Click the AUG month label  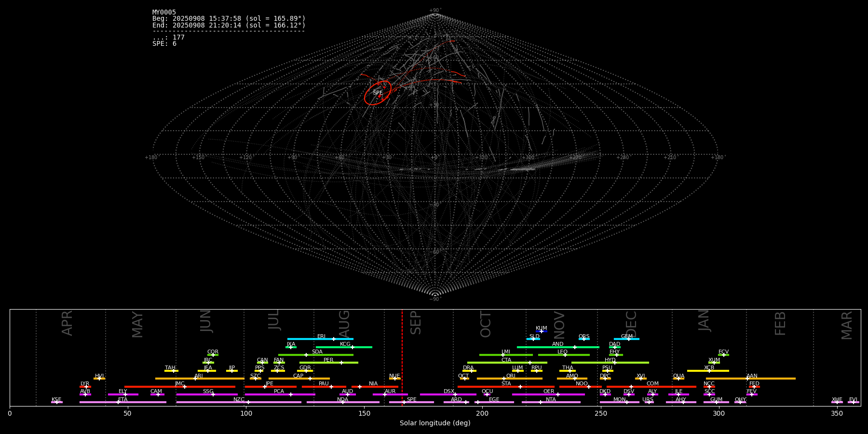(x=344, y=324)
